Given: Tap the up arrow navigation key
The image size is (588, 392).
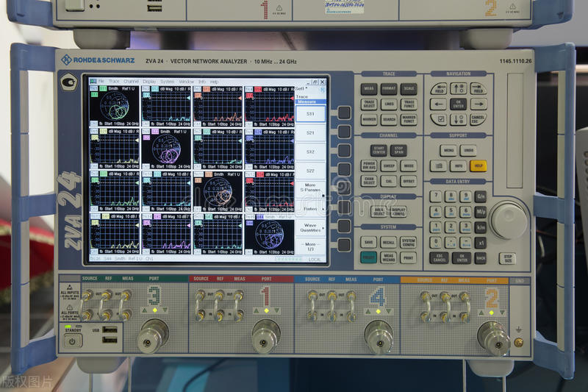Looking at the screenshot, I should point(458,88).
